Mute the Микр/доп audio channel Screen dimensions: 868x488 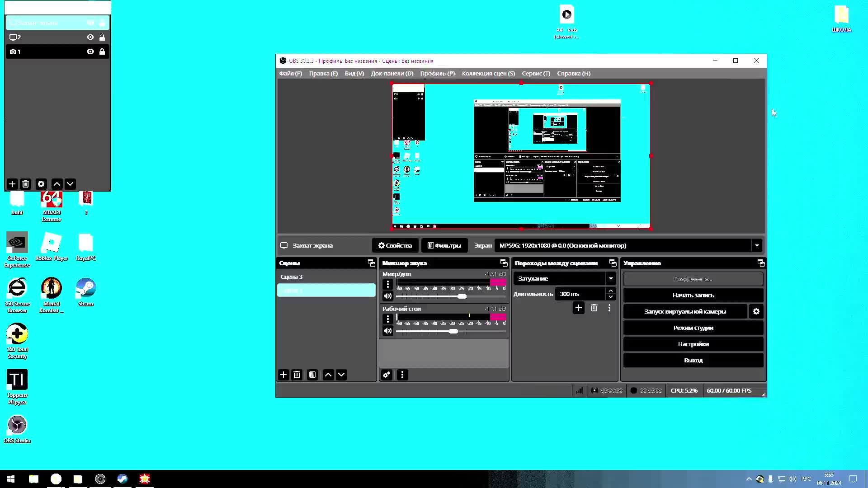tap(387, 296)
